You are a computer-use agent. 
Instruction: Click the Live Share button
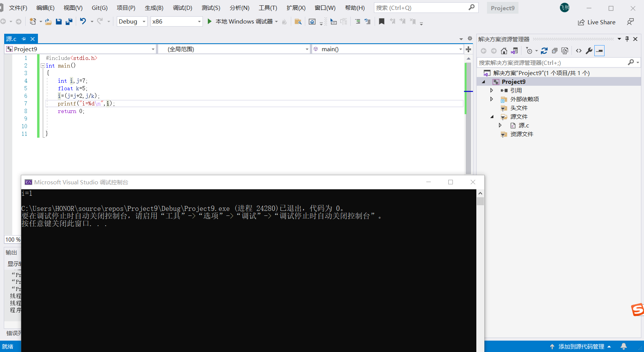[x=597, y=22]
